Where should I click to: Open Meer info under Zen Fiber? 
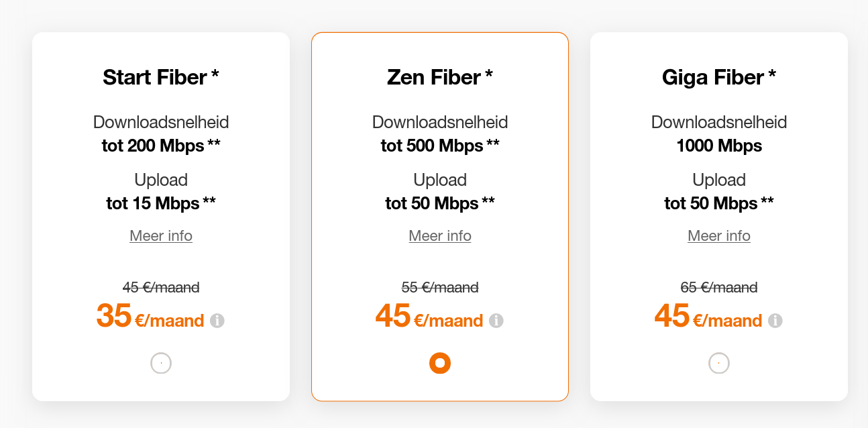440,236
